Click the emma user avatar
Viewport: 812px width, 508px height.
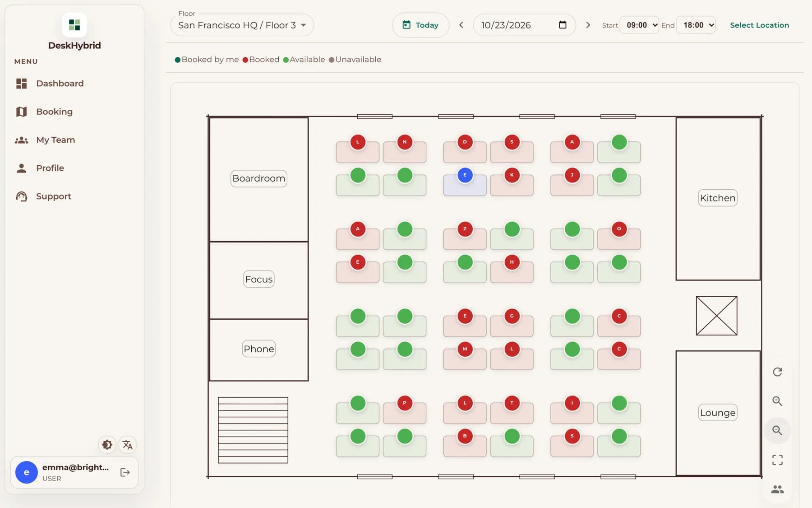(27, 472)
